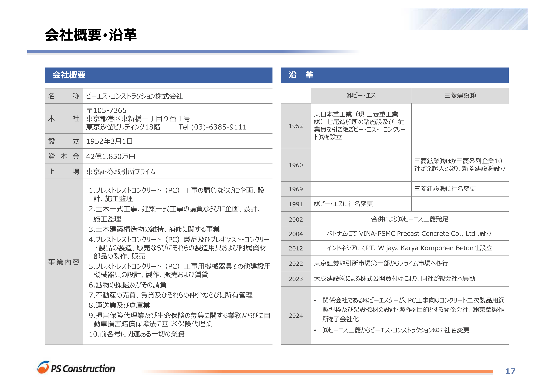
Task: Click column header ㈱ピー・エス
Action: point(361,96)
